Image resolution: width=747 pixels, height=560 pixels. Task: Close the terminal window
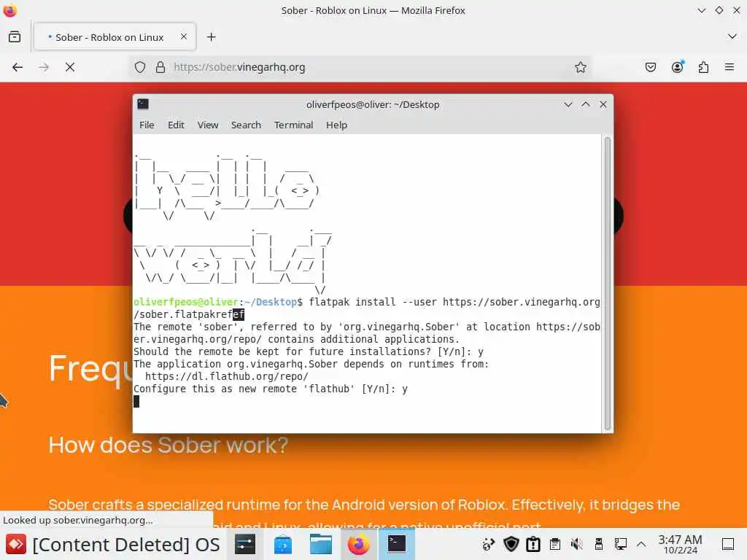coord(603,104)
